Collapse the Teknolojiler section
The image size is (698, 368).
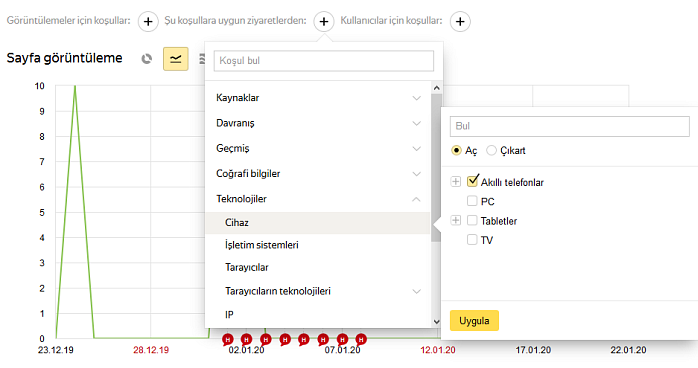(x=318, y=199)
